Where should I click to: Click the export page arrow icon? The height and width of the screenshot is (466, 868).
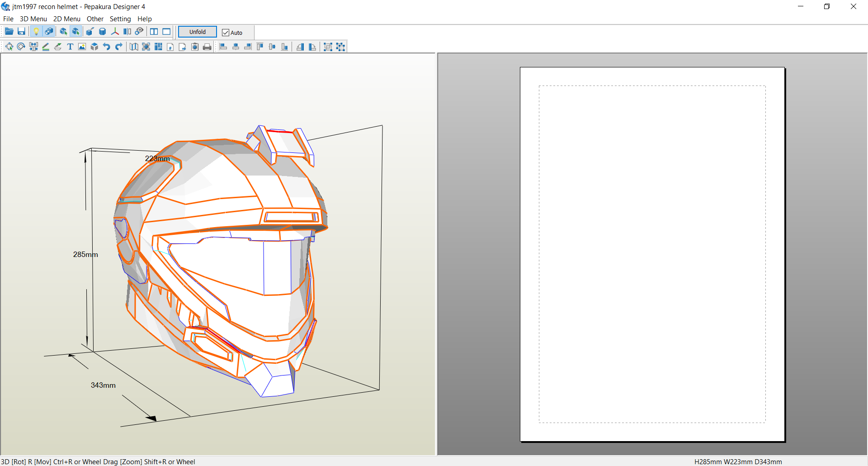pyautogui.click(x=183, y=47)
